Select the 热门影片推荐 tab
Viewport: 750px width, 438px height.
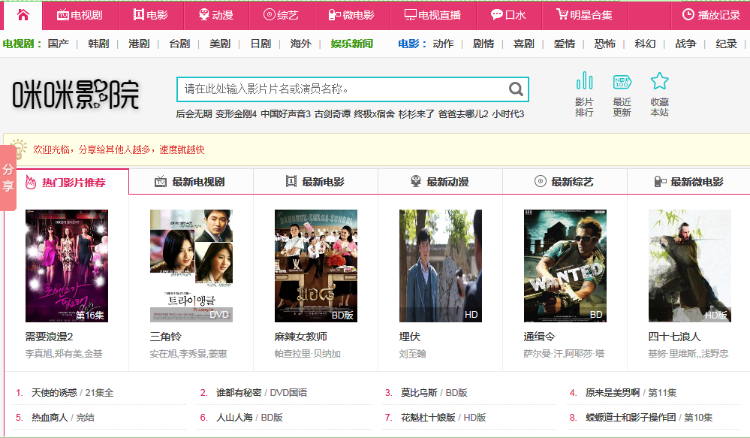(66, 182)
